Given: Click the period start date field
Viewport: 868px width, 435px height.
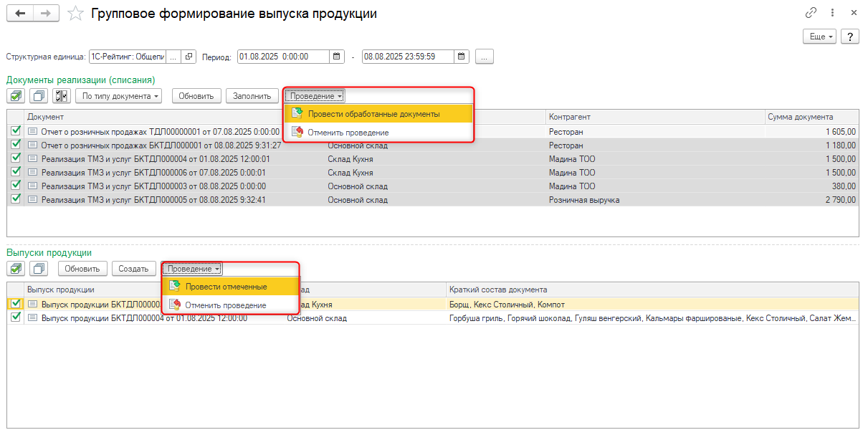Looking at the screenshot, I should tap(283, 57).
